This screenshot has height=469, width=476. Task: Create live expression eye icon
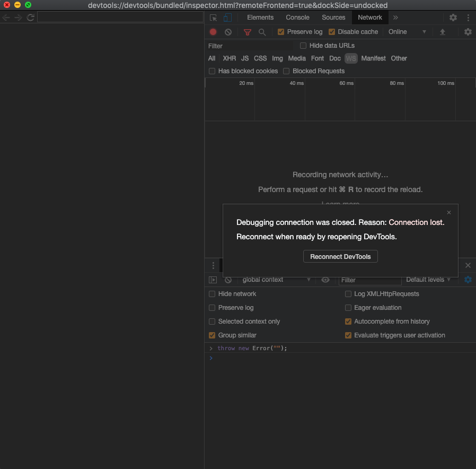coord(325,280)
